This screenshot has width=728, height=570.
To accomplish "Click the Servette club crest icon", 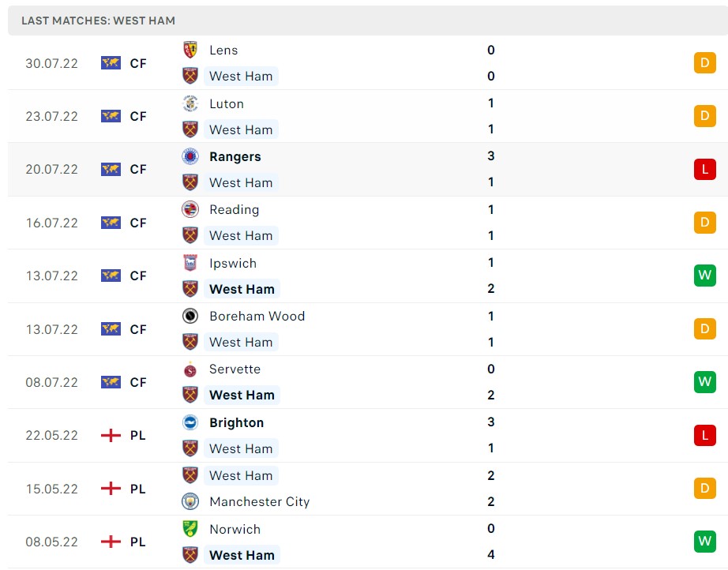I will pos(190,369).
